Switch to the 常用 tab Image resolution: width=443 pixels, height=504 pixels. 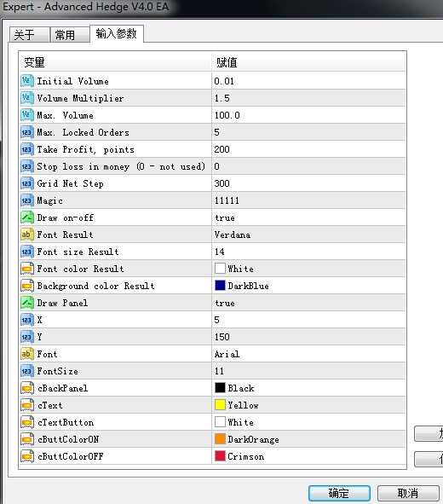tap(70, 35)
